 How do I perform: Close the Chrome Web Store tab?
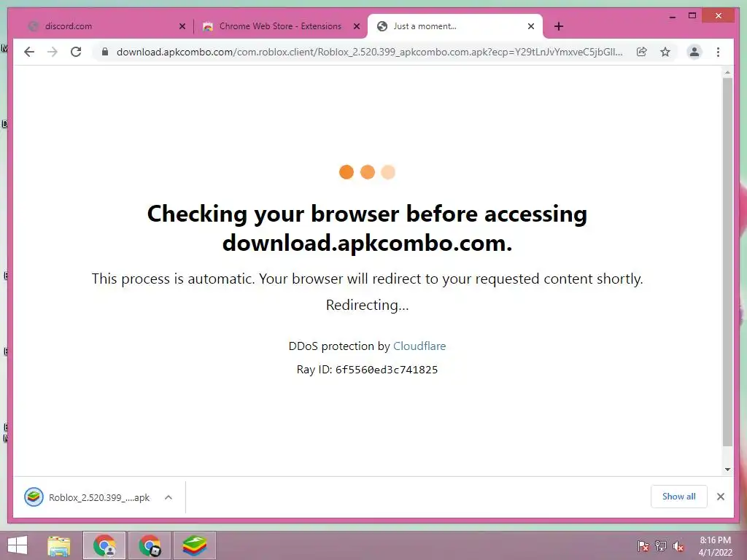(356, 26)
